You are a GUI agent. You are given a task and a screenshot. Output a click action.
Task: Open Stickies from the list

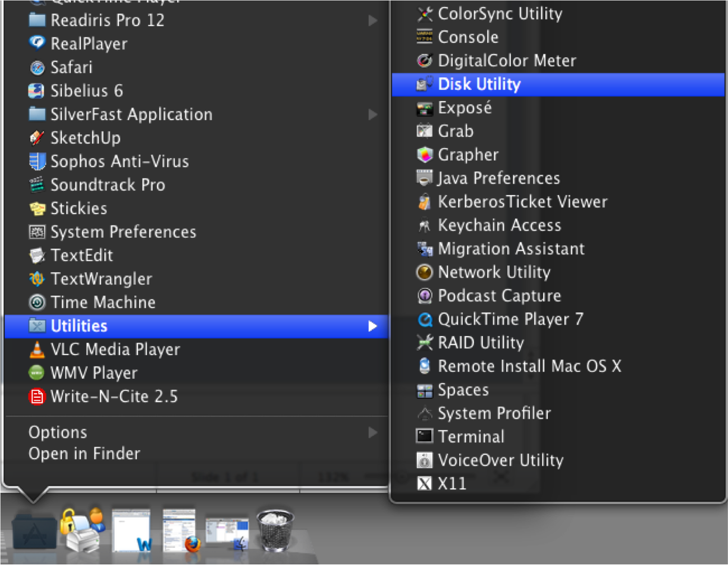click(x=79, y=209)
